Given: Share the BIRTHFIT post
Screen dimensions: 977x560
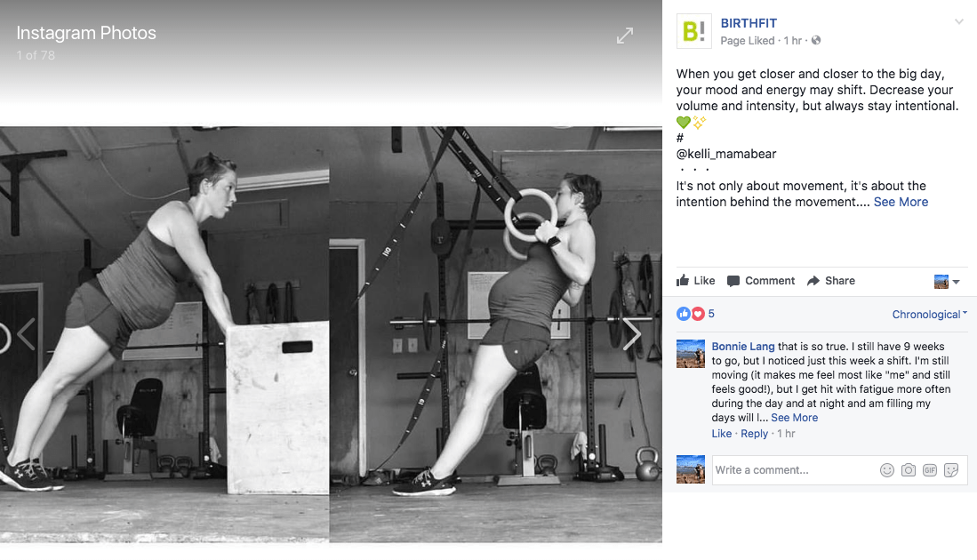Looking at the screenshot, I should pos(830,281).
